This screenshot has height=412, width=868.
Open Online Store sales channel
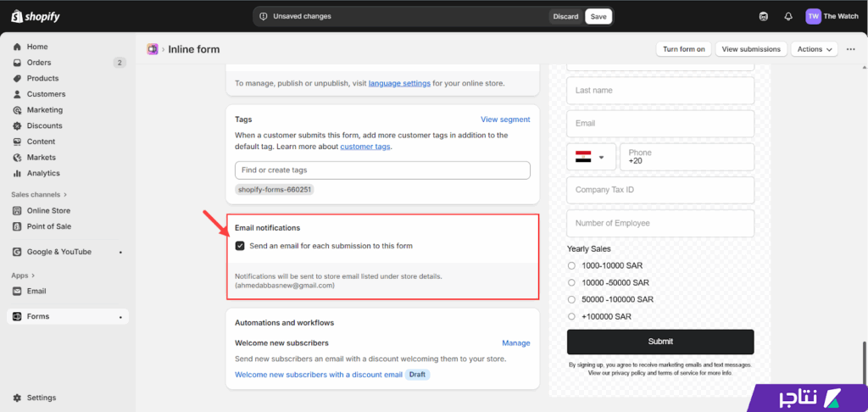tap(48, 210)
